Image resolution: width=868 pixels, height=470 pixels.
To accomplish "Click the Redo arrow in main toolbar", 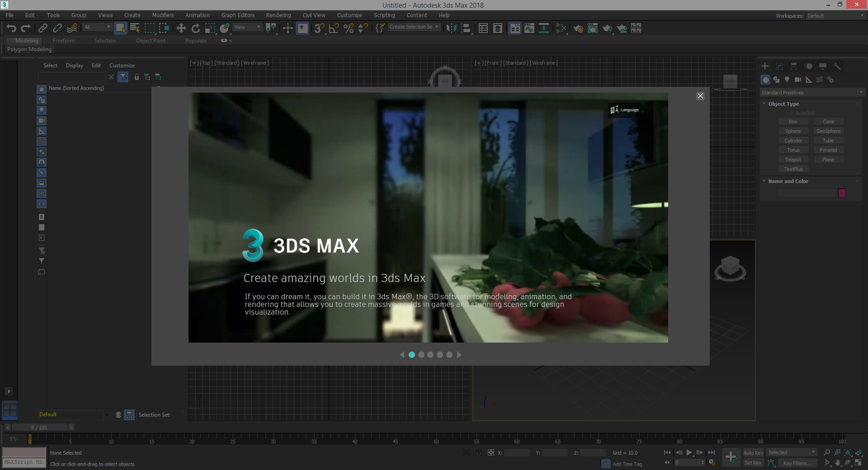I will coord(26,28).
